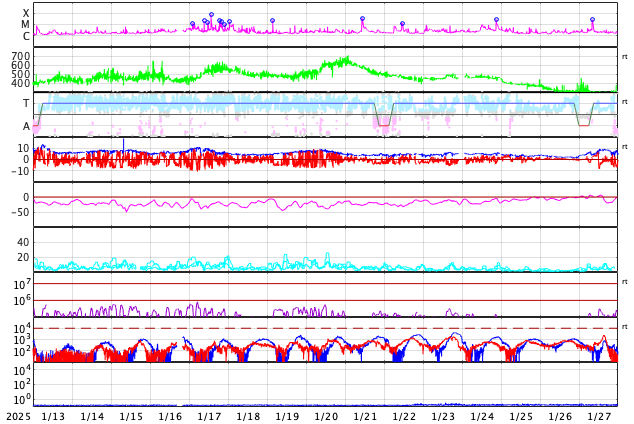Select the 1/23 date label
The width and height of the screenshot is (634, 424).
click(x=443, y=417)
